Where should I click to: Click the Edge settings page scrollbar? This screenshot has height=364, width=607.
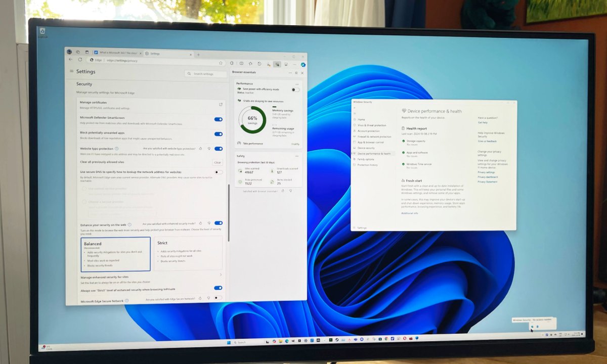(228, 212)
